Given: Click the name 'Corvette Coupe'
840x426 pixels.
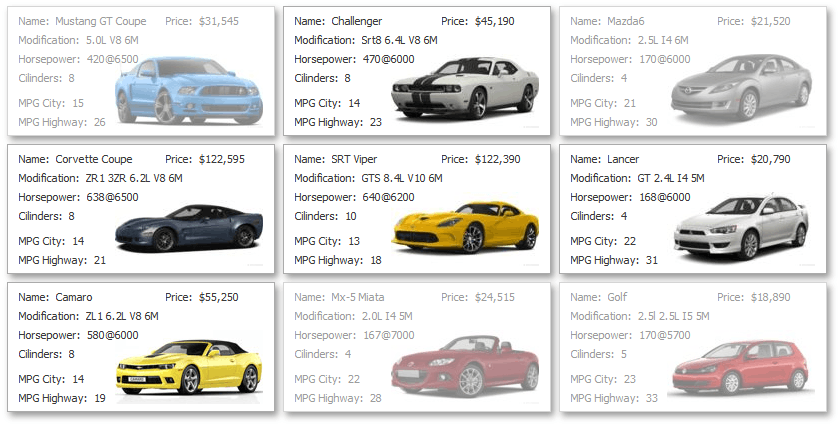Looking at the screenshot, I should [94, 159].
